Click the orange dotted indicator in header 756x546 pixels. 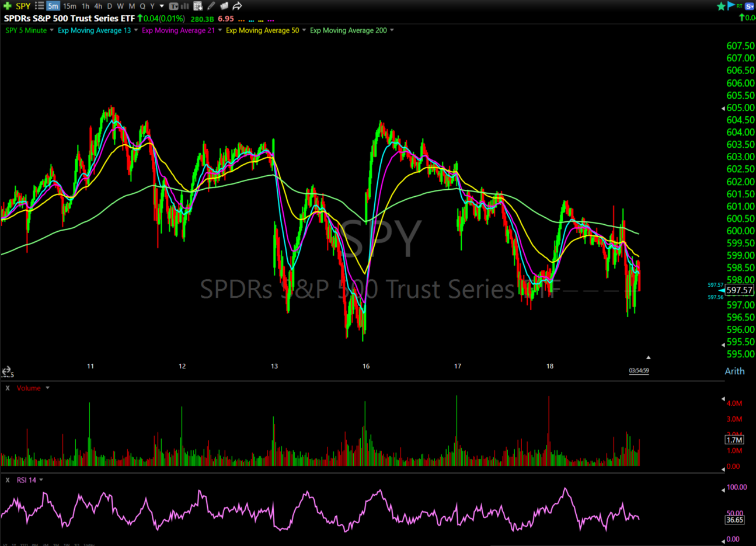[241, 20]
